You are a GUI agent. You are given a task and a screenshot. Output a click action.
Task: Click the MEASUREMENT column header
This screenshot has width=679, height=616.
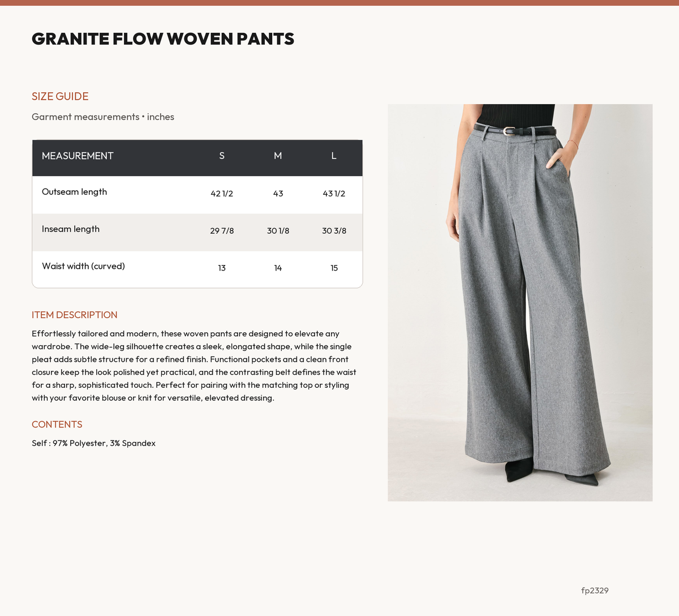tap(78, 156)
